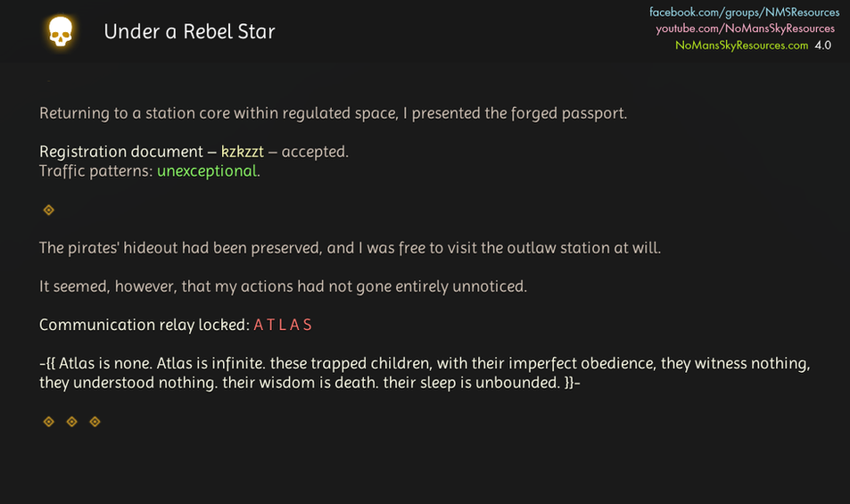This screenshot has width=850, height=504.
Task: Open the youtube.com/NoMansSkyResources link
Action: [745, 29]
